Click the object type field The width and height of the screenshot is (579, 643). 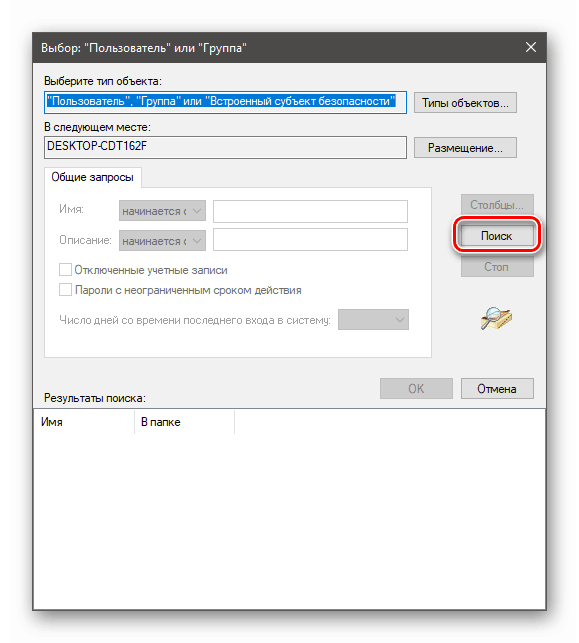[x=225, y=102]
